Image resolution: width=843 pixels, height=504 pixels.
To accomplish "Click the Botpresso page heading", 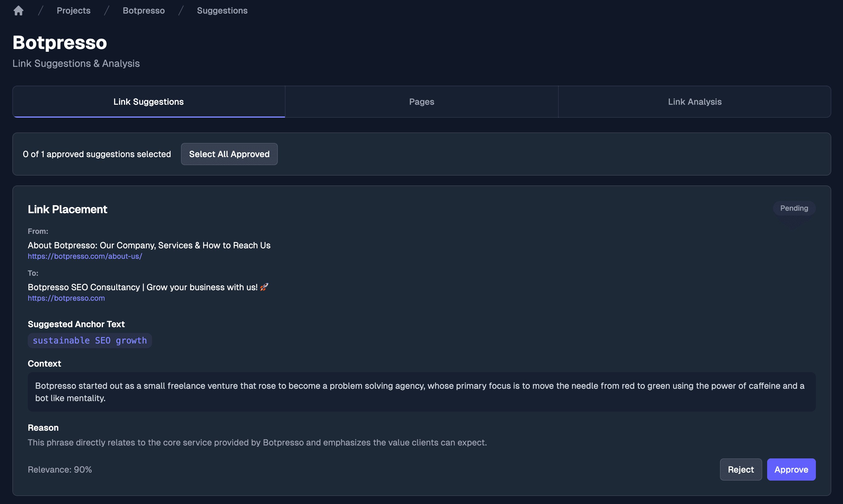I will click(x=60, y=43).
